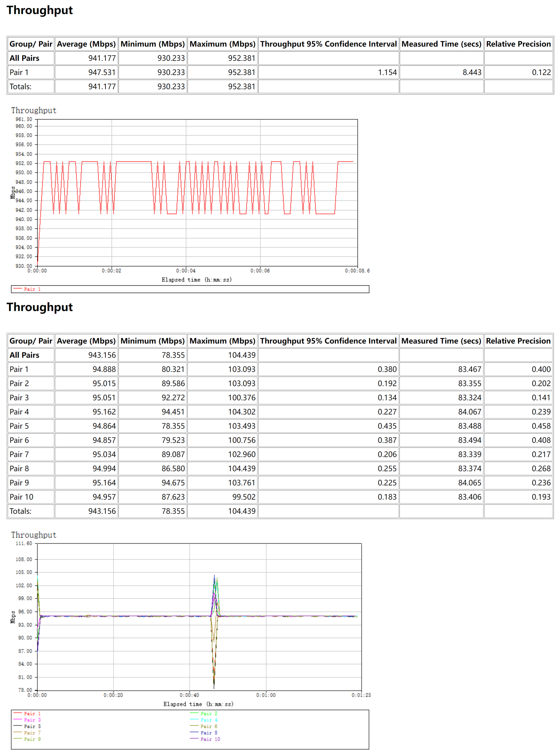Click the Throughput 95% Confidence Interval header, second table
Screen dimensions: 560x755
[328, 341]
